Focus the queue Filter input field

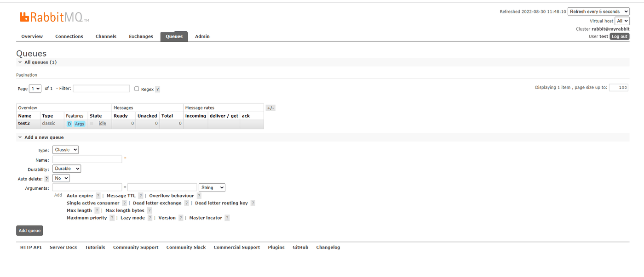point(101,88)
